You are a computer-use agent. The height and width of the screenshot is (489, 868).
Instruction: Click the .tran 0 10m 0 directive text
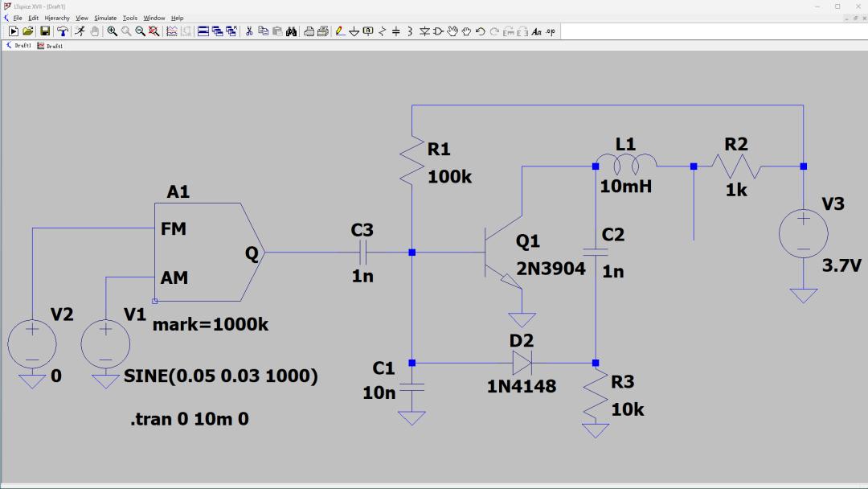190,417
